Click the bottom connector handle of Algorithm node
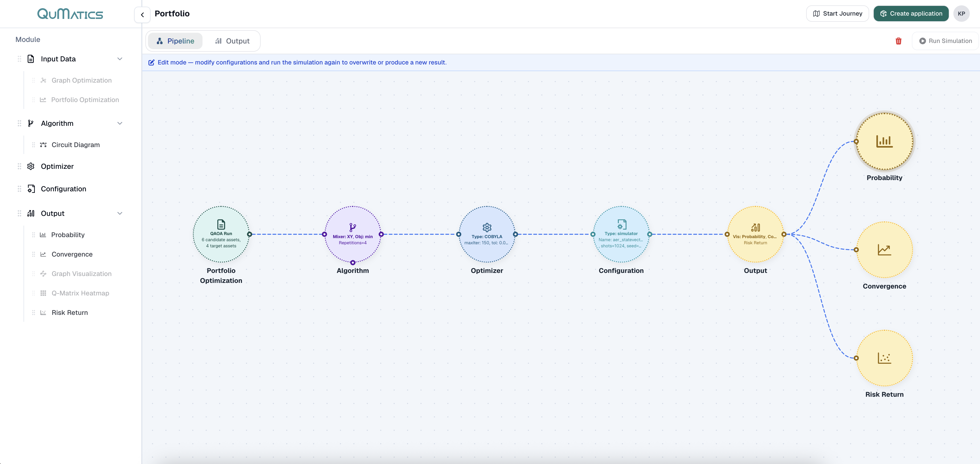Image resolution: width=980 pixels, height=464 pixels. click(x=353, y=263)
